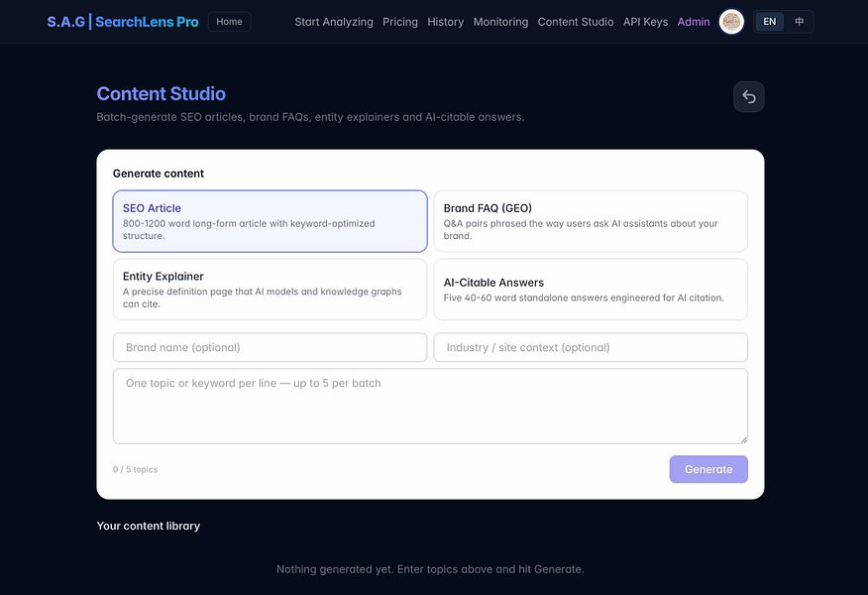Screen dimensions: 868x595
Task: Click the S.A.G SearchLens Pro logo
Action: (122, 22)
